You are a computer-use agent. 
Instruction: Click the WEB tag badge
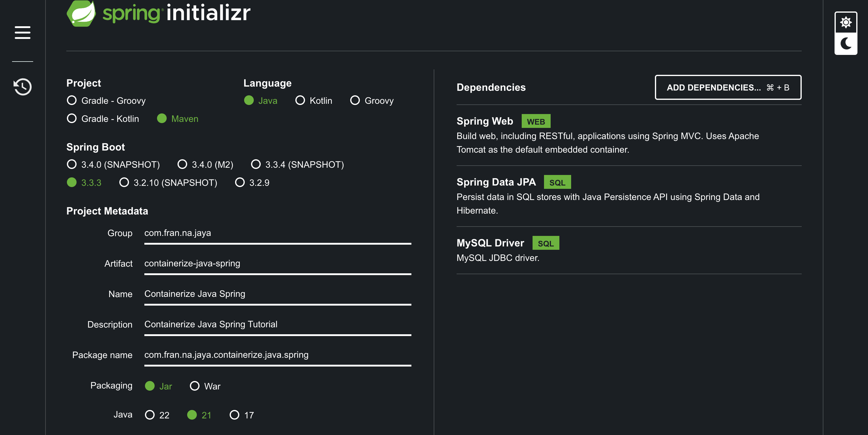click(536, 121)
